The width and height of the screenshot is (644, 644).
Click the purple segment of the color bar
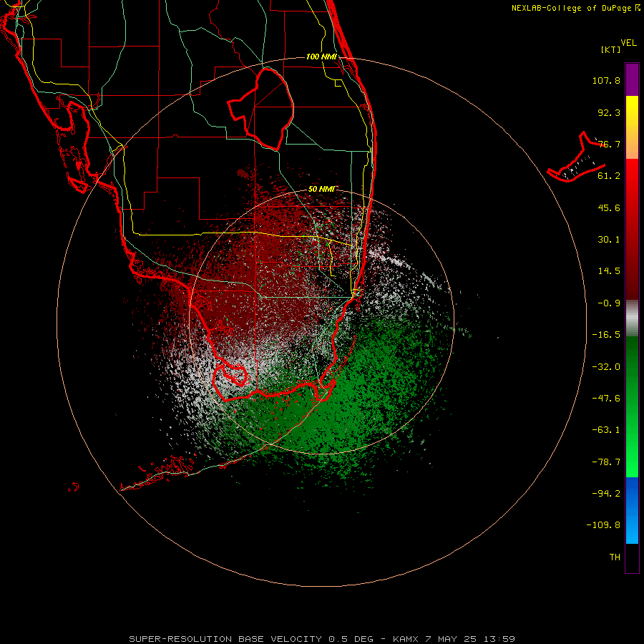click(632, 79)
